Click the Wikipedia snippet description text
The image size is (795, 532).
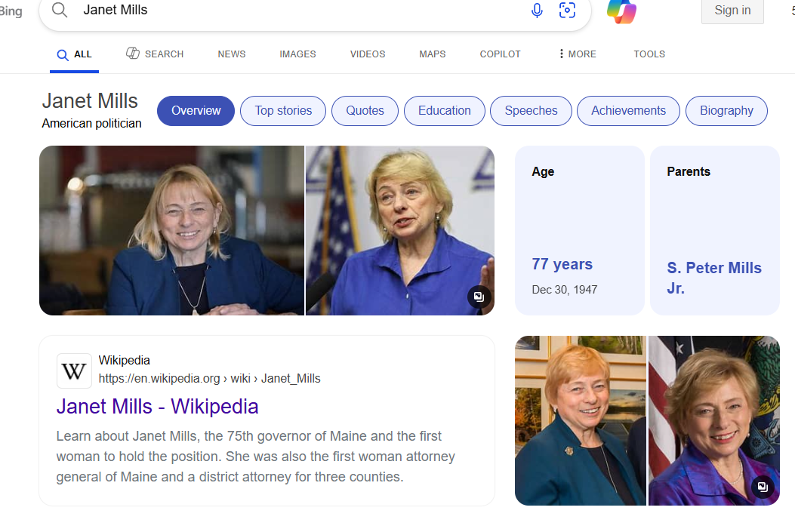(x=255, y=457)
